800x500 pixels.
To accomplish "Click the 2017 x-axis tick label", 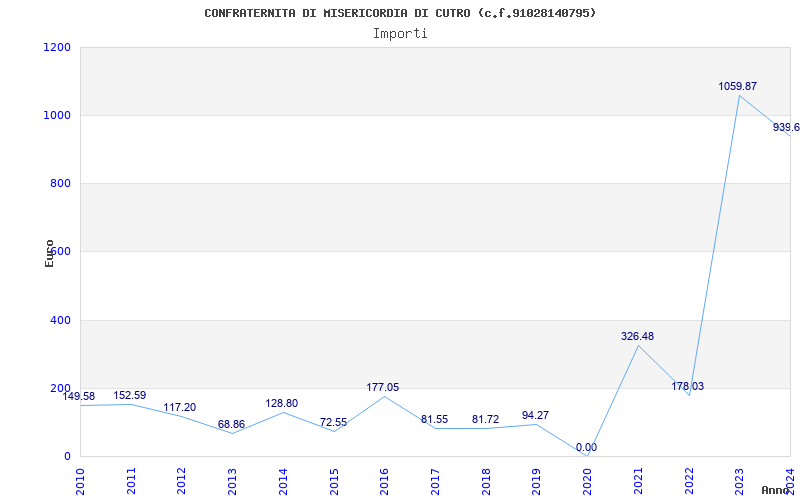I will 435,482.
